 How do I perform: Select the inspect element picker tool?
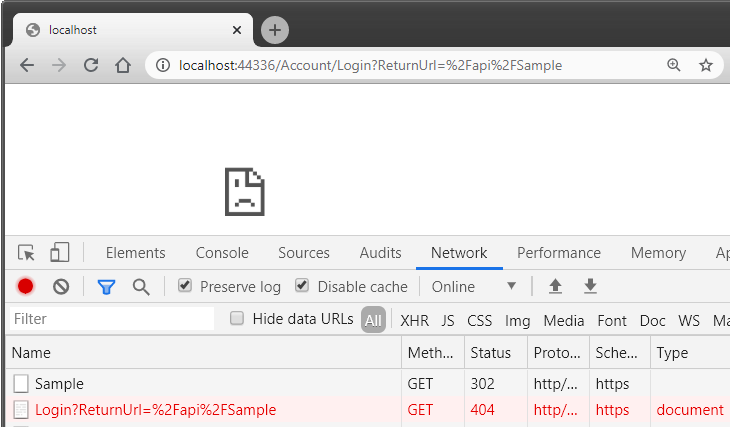[27, 253]
